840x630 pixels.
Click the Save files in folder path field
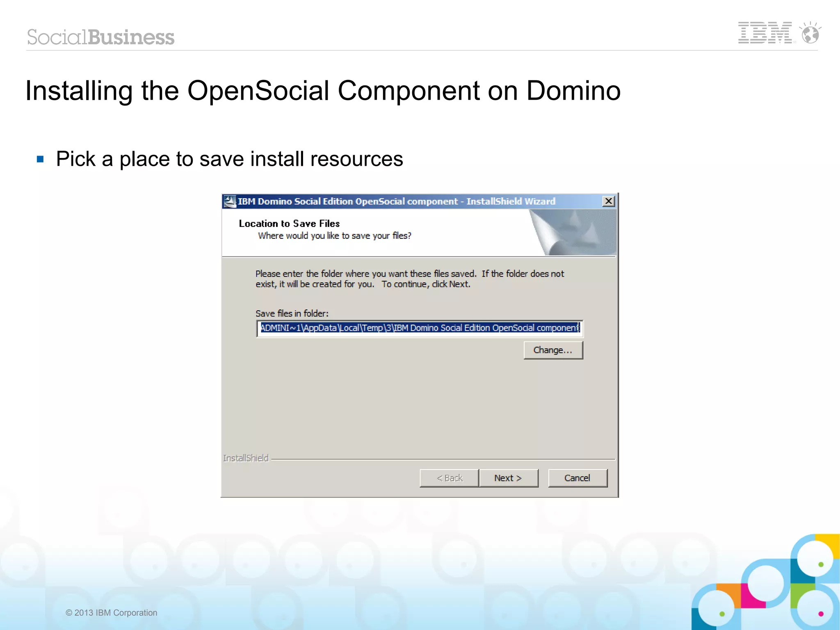coord(420,328)
